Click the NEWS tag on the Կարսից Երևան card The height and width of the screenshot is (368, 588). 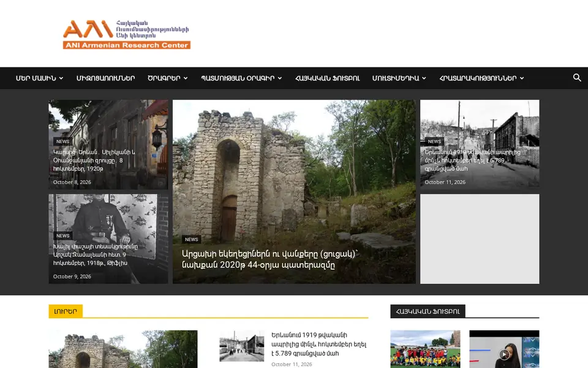62,141
